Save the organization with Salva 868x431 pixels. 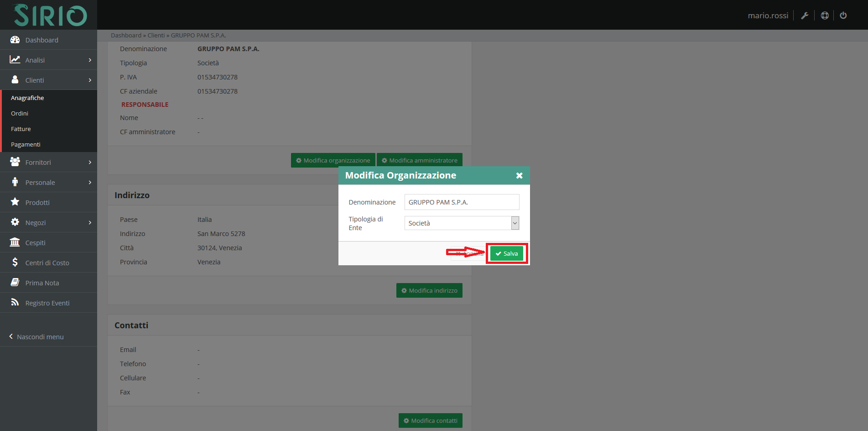click(507, 253)
